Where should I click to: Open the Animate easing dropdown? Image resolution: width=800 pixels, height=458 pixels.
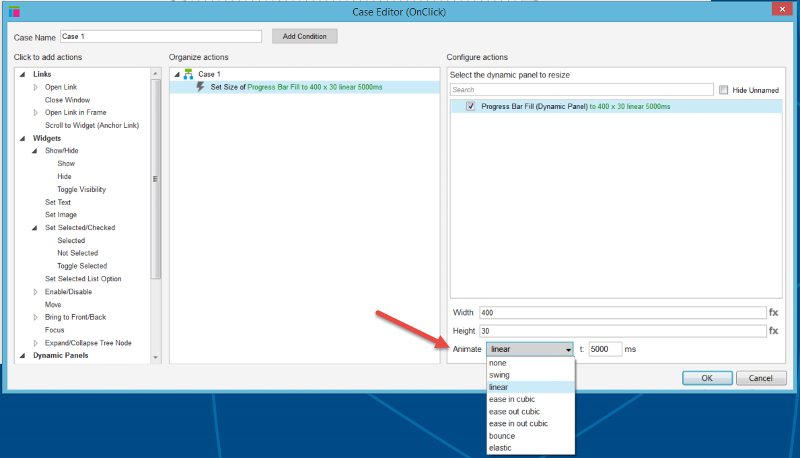[x=530, y=349]
